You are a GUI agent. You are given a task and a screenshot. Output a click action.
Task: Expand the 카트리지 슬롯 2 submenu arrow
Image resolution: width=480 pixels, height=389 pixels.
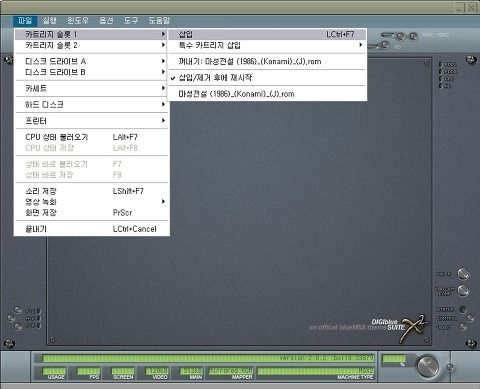click(x=163, y=45)
